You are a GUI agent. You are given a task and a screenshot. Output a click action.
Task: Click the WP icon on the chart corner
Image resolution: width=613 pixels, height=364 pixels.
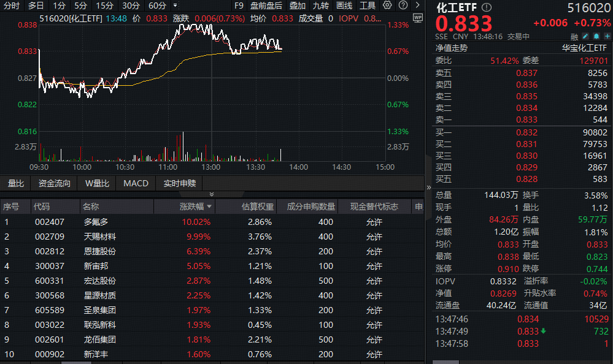pos(418,18)
